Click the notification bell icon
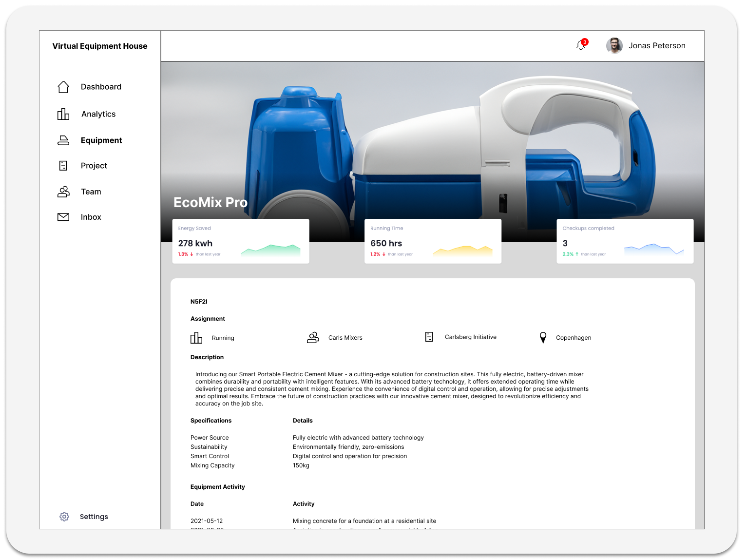Viewport: 747px width, 560px height. point(580,45)
